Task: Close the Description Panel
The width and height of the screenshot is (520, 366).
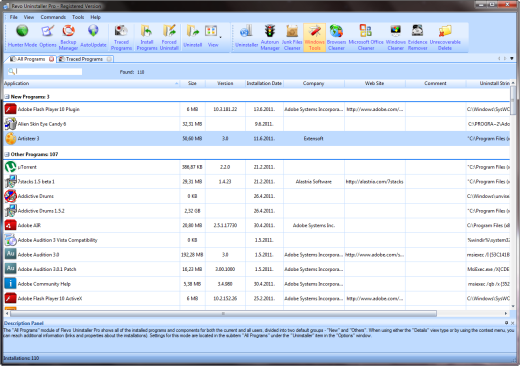Action: click(x=513, y=323)
